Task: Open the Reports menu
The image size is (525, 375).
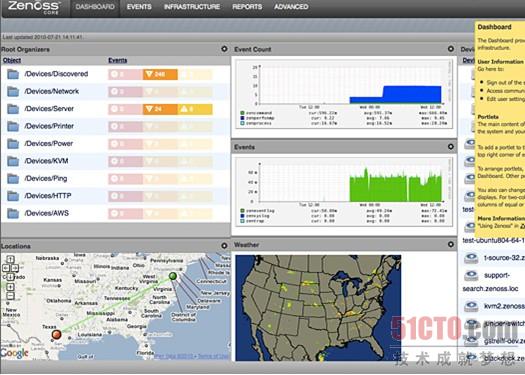Action: click(247, 7)
